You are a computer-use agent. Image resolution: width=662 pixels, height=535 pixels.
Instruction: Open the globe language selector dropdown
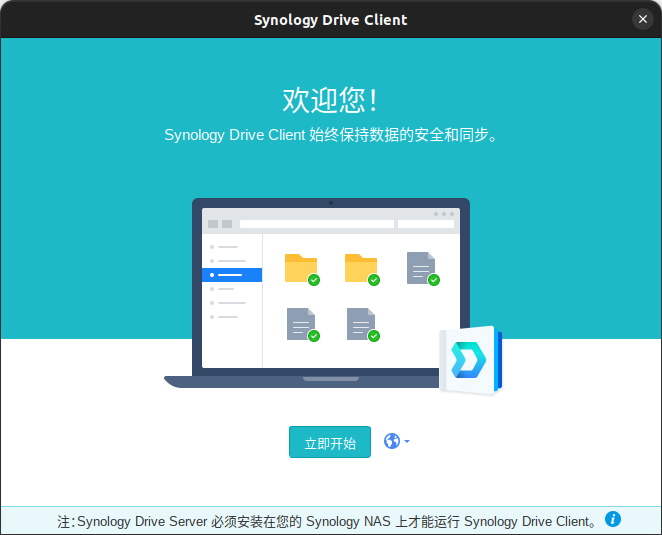tap(396, 441)
